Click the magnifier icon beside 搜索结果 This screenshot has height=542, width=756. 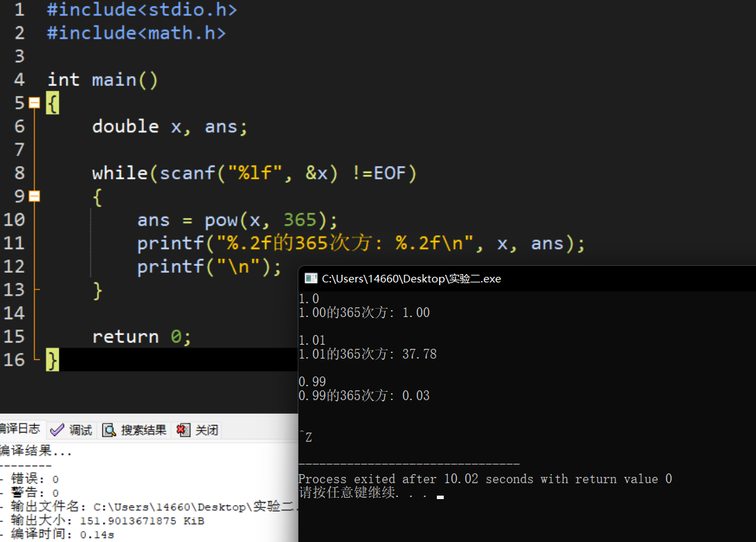(x=109, y=430)
